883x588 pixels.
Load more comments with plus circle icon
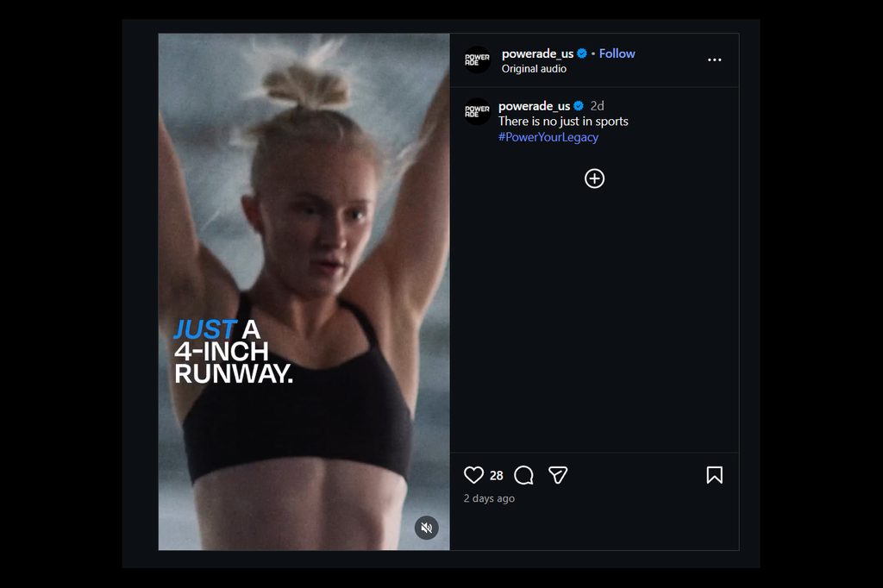click(594, 178)
